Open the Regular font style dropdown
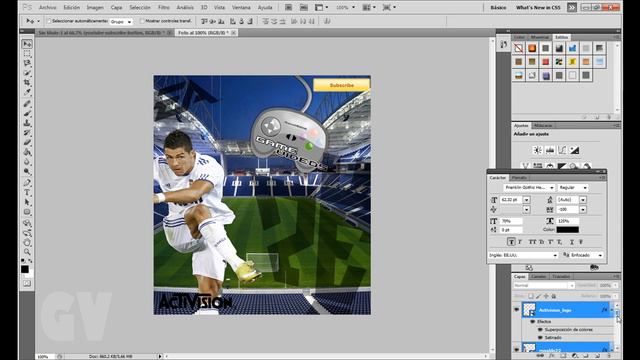This screenshot has width=640, height=360. 573,187
